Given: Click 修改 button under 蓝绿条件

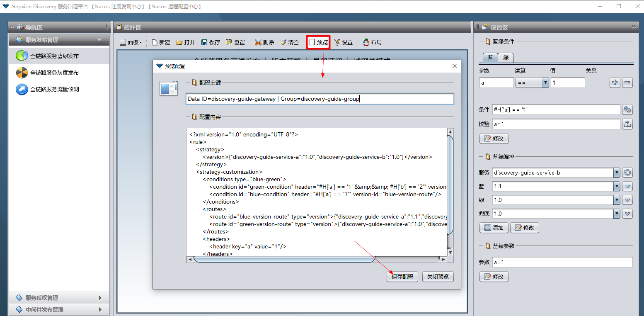Looking at the screenshot, I should pos(494,138).
